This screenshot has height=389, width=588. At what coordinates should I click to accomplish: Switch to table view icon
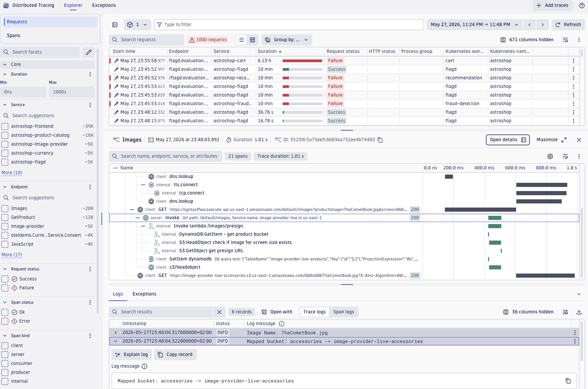point(252,40)
